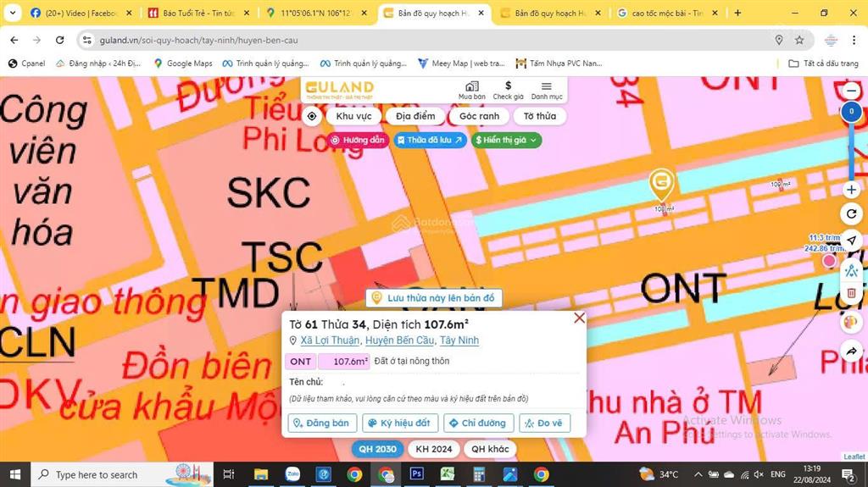The image size is (868, 487).
Task: Bookmark this page with star icon
Action: (799, 40)
